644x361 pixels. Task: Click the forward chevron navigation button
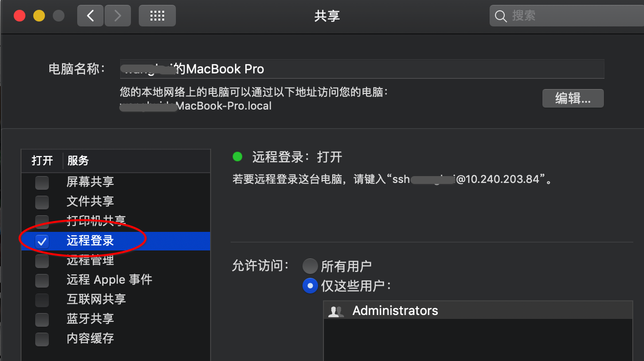(x=117, y=16)
